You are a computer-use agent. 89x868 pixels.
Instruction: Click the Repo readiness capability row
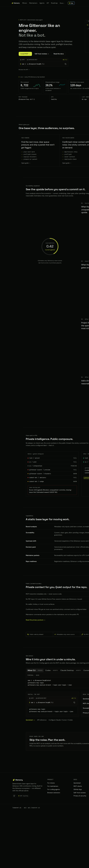(x=57, y=561)
